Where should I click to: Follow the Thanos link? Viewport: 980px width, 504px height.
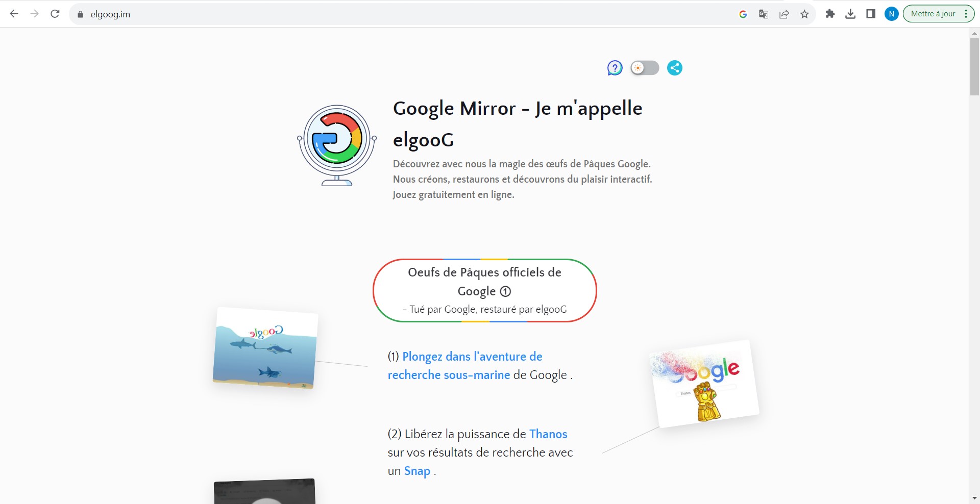click(548, 434)
